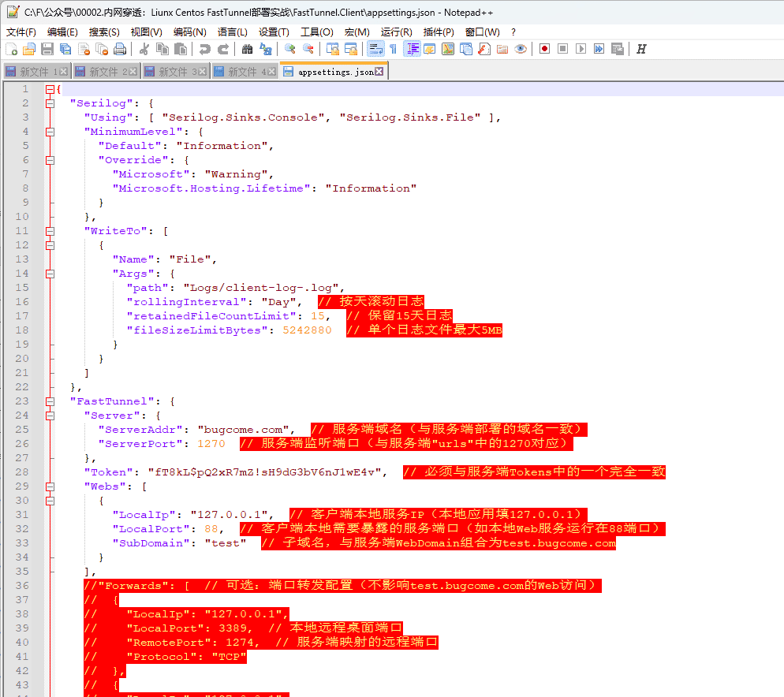Close the appsettings.json tab
This screenshot has width=784, height=697.
pos(379,72)
